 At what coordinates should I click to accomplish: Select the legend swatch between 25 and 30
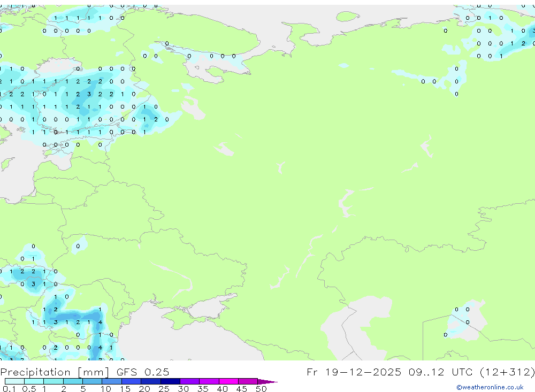pyautogui.click(x=170, y=381)
